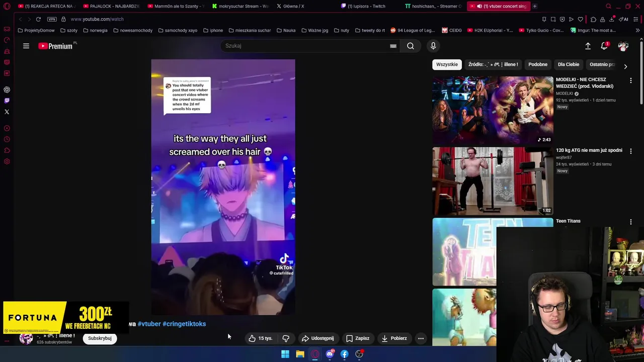The width and height of the screenshot is (644, 362).
Task: Like the video with 15 tys. likes
Action: pyautogui.click(x=260, y=338)
